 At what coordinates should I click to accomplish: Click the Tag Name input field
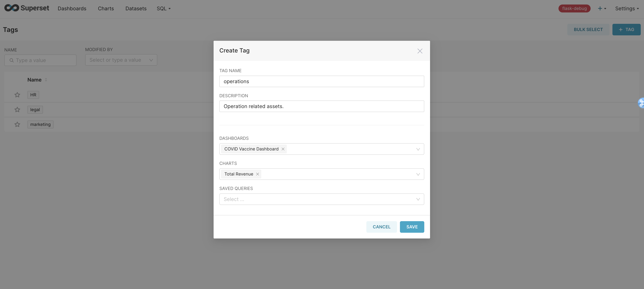(x=321, y=82)
